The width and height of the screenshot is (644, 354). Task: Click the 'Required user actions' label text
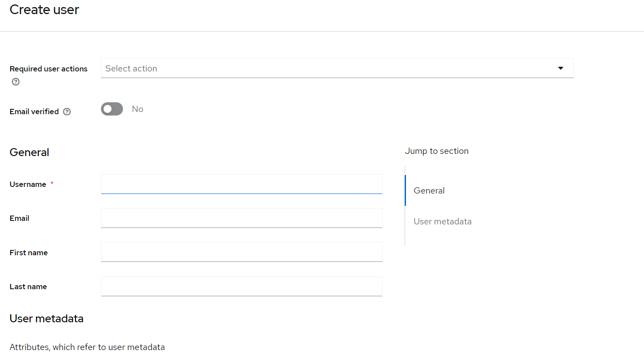point(48,69)
